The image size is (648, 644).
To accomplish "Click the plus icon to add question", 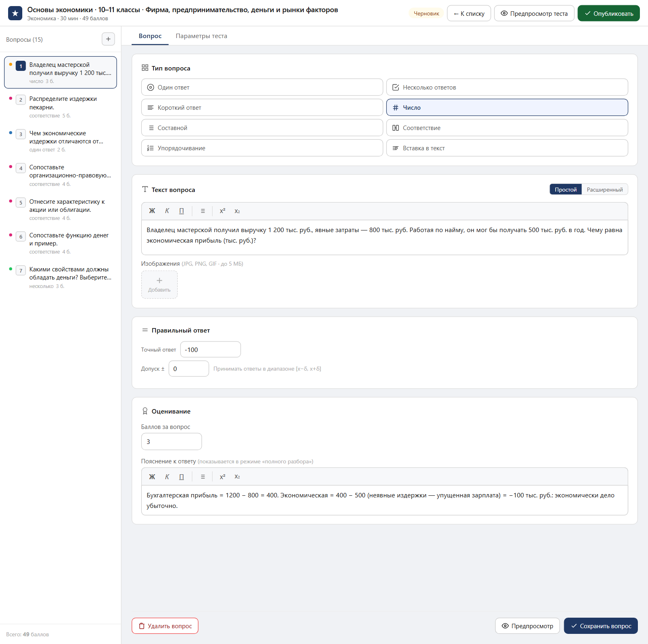I will [x=108, y=39].
